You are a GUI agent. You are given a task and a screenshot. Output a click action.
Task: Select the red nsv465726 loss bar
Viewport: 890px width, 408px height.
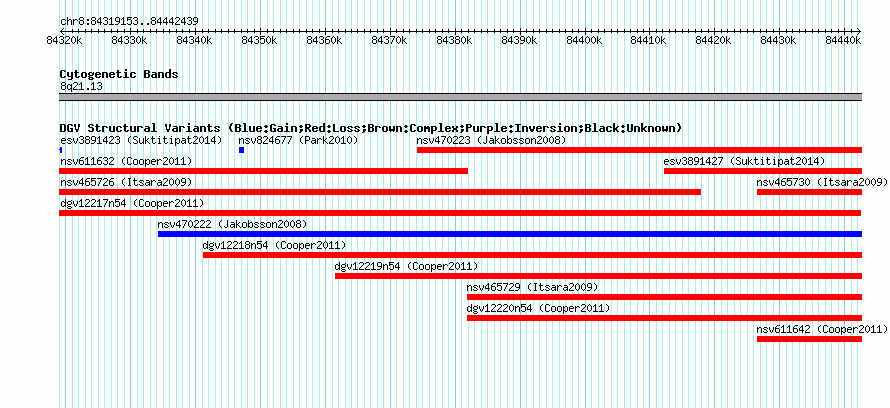(380, 192)
